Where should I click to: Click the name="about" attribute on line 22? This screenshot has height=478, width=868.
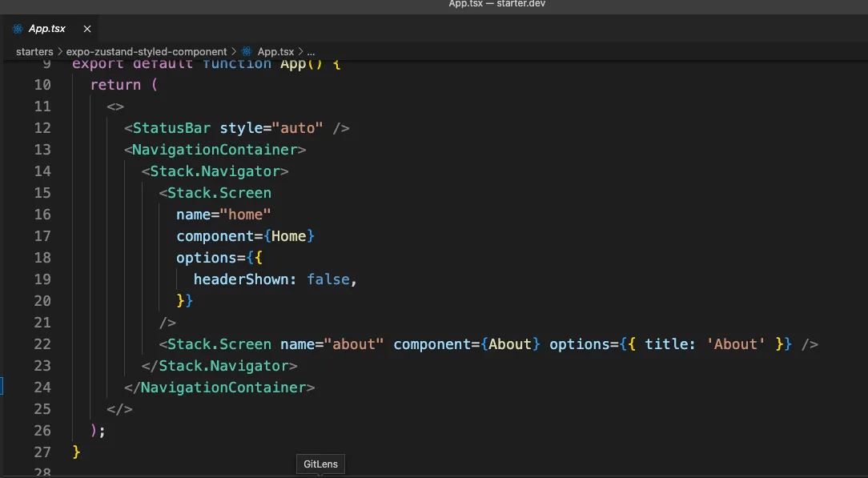pyautogui.click(x=331, y=343)
